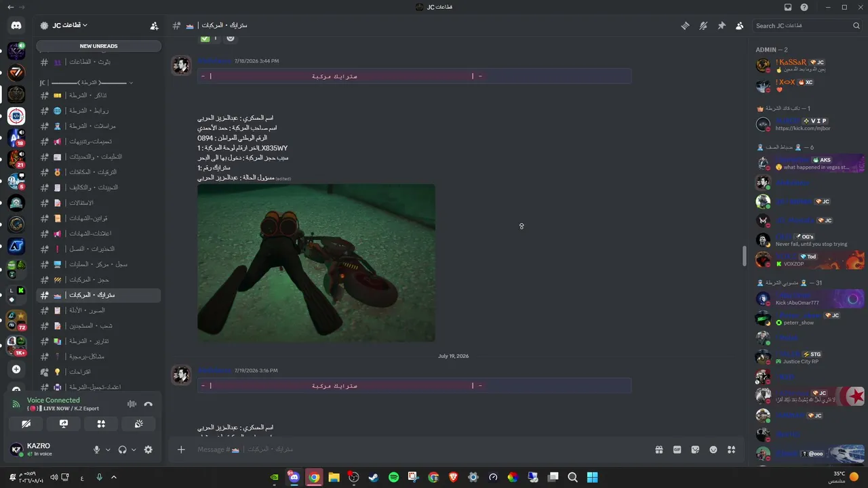
Task: Open Discord direct messages home
Action: click(16, 26)
